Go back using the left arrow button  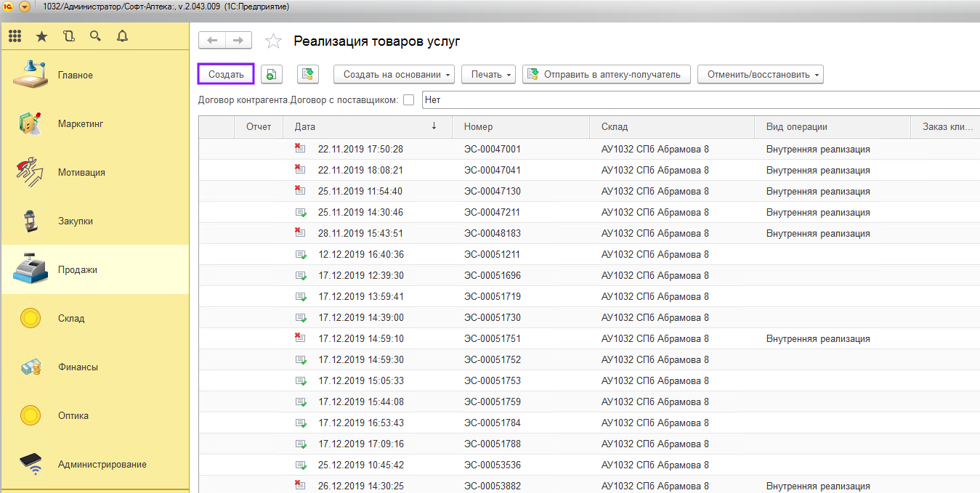coord(212,41)
